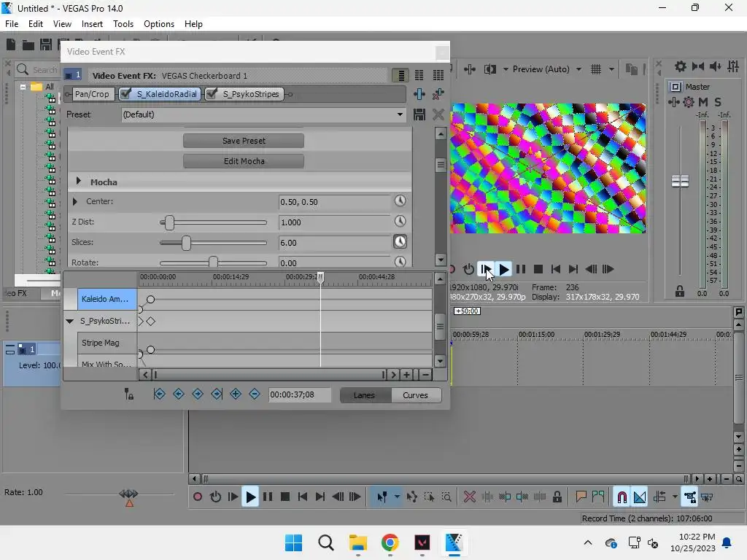747x560 pixels.
Task: Click the Delete red X tool
Action: (470, 497)
